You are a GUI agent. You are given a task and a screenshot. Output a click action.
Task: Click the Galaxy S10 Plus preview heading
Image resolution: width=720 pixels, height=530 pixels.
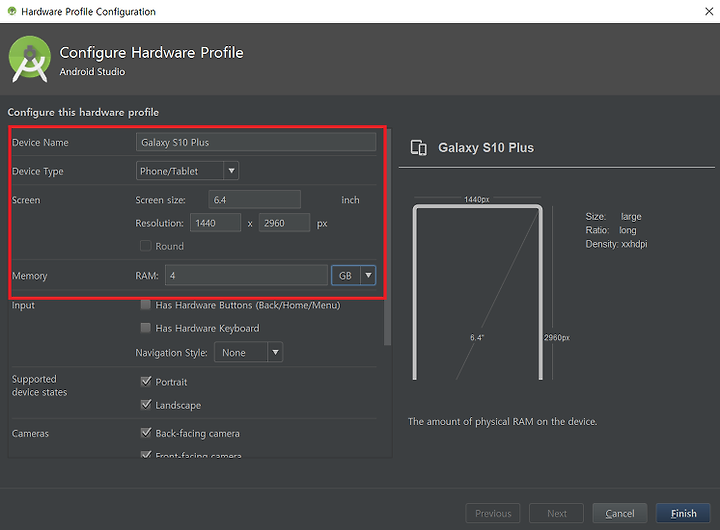486,147
